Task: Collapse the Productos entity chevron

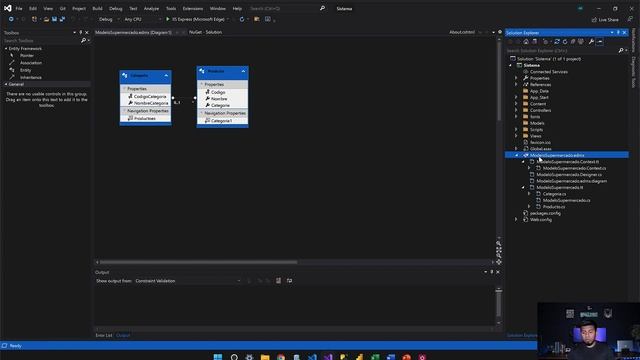Action: tap(243, 71)
